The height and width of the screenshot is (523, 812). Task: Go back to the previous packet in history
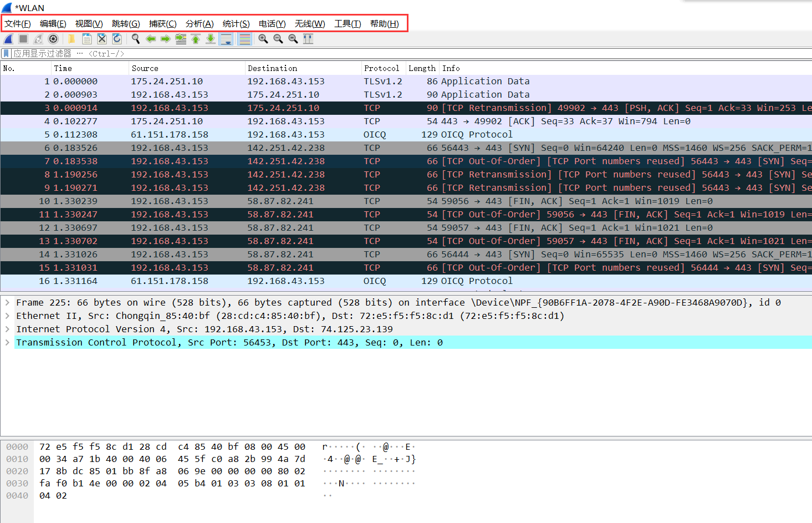(151, 39)
